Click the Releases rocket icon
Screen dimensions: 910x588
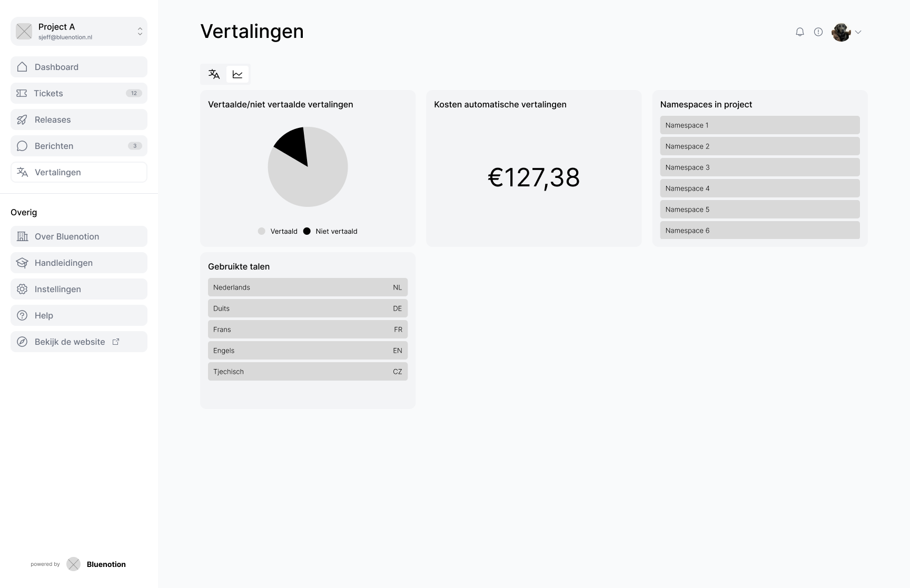pyautogui.click(x=22, y=119)
